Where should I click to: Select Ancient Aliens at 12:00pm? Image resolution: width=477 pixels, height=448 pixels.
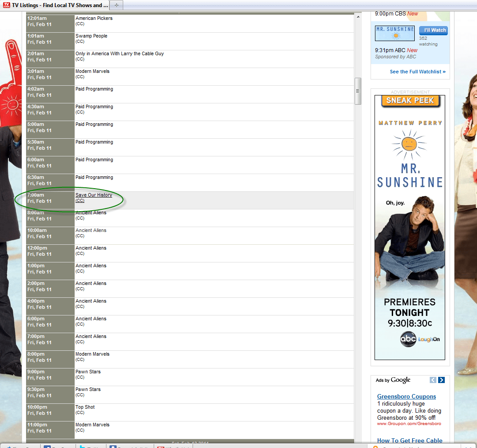(x=91, y=248)
